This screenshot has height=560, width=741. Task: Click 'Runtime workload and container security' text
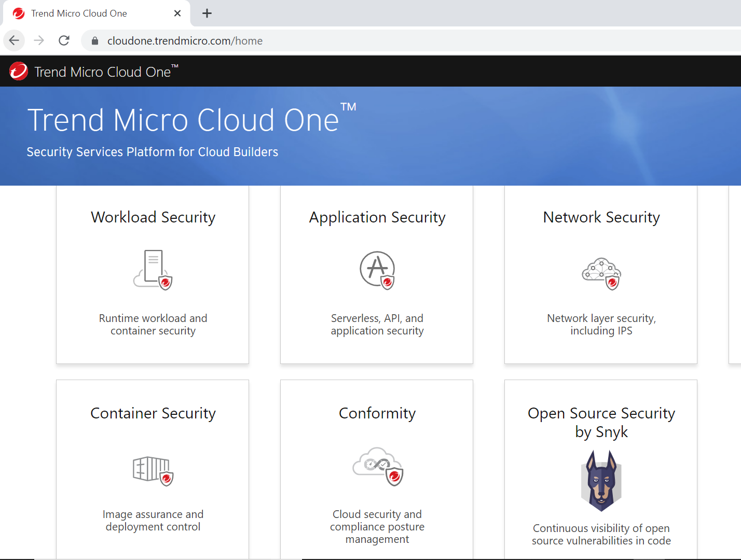(153, 325)
